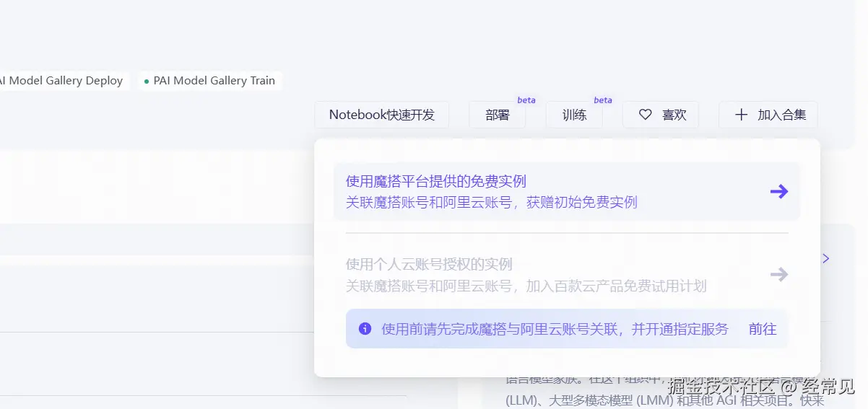The image size is (868, 409).
Task: Click the grey arrow for 个人云账号授权的实例
Action: click(x=779, y=274)
